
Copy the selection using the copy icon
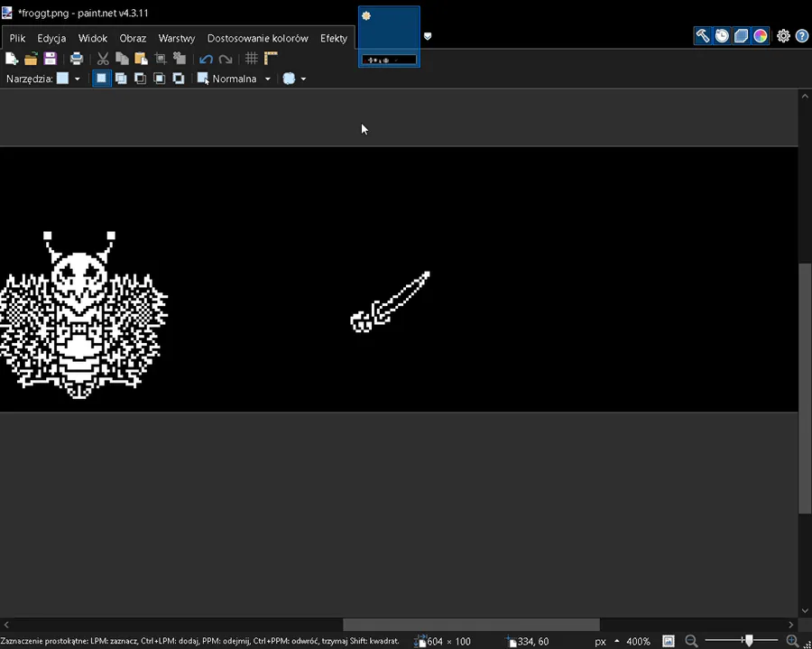[x=122, y=59]
